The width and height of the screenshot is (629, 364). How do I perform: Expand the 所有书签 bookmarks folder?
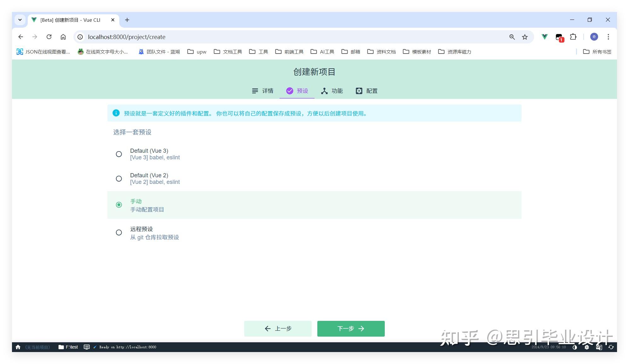[597, 52]
